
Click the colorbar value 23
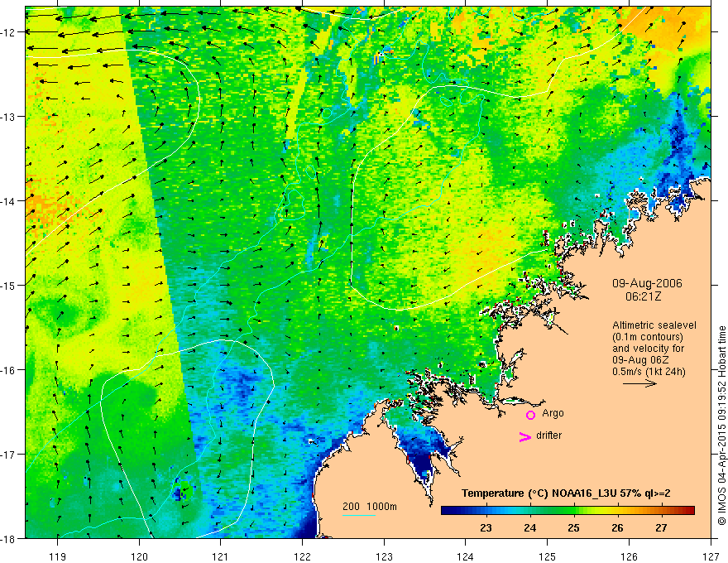point(486,528)
